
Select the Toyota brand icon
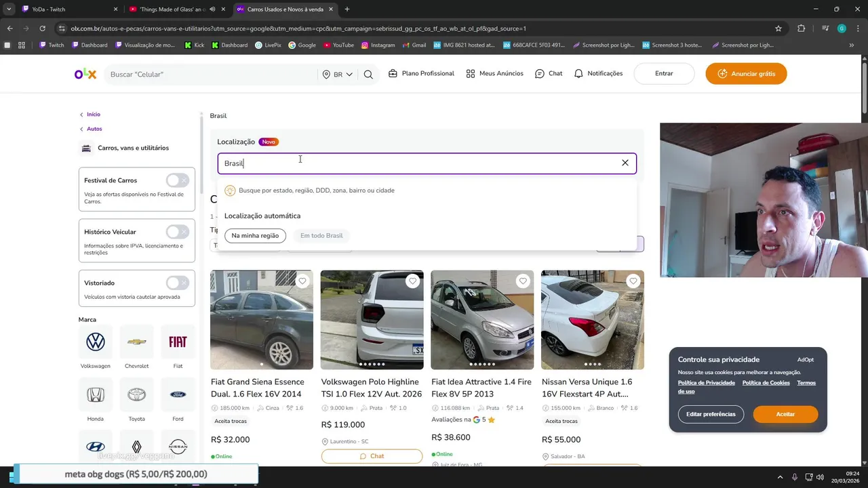[x=136, y=394]
